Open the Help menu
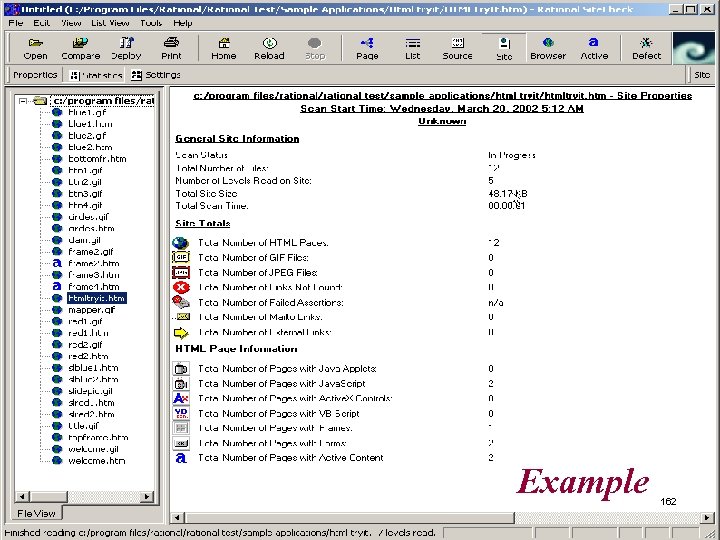Screen dimensions: 720x540 click(x=182, y=23)
